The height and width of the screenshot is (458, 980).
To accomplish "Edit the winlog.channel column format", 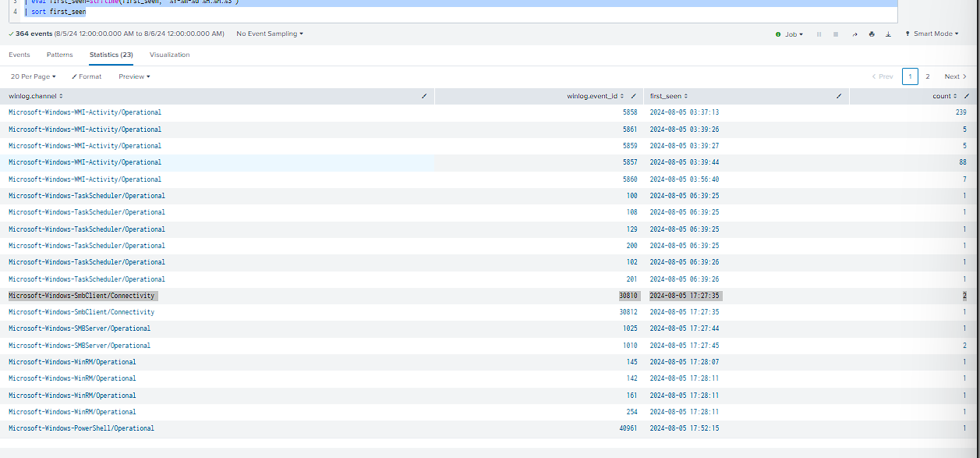I will [424, 96].
